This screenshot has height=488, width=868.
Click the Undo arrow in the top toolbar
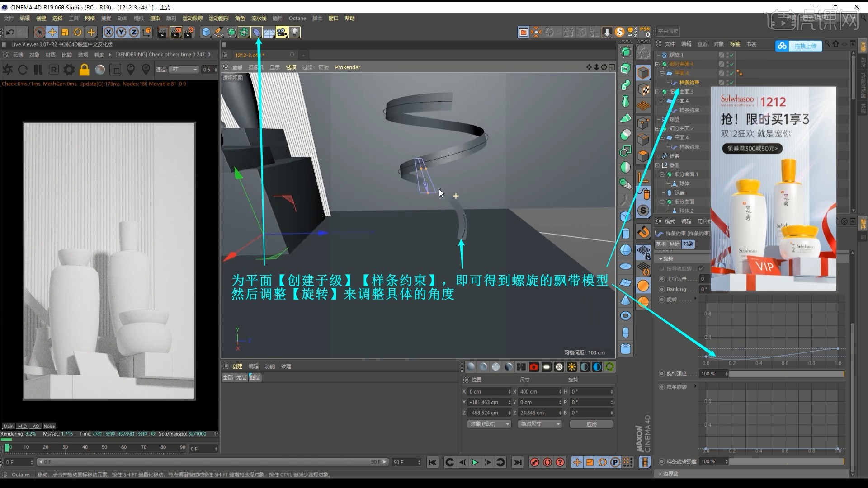[10, 32]
